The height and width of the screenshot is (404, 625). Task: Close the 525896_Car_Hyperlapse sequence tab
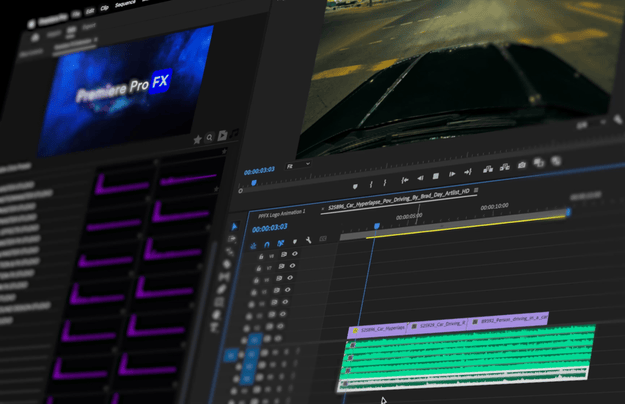[323, 208]
